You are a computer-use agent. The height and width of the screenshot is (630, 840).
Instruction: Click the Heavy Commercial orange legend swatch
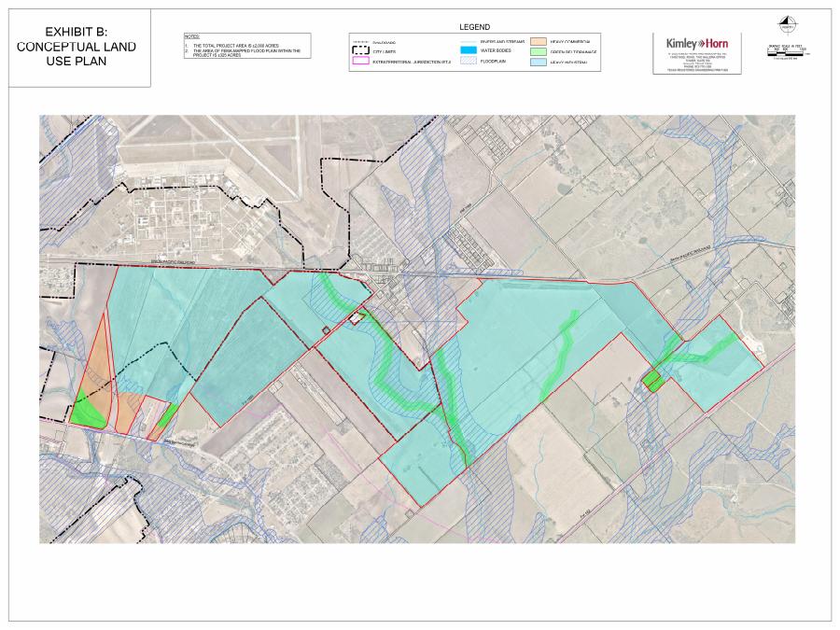[539, 42]
